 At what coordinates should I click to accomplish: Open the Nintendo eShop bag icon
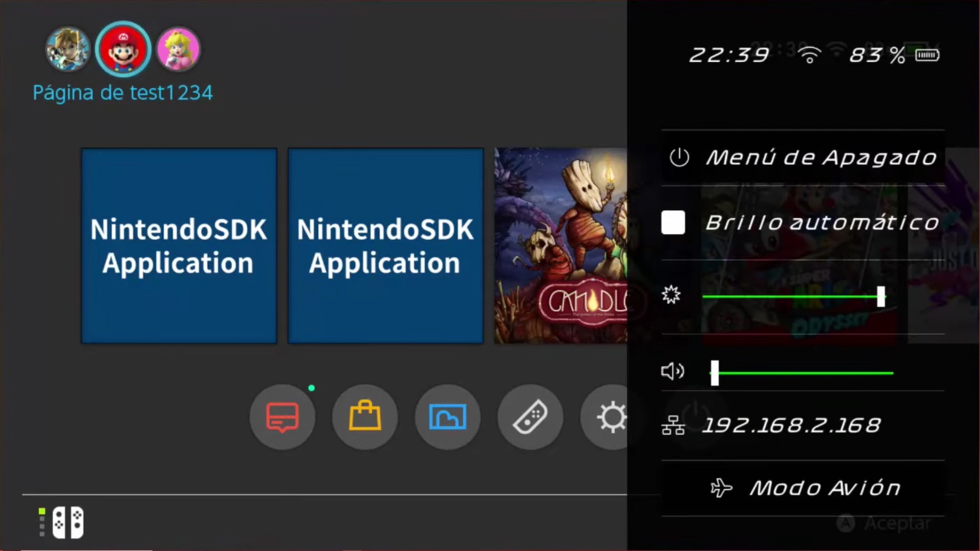tap(365, 417)
